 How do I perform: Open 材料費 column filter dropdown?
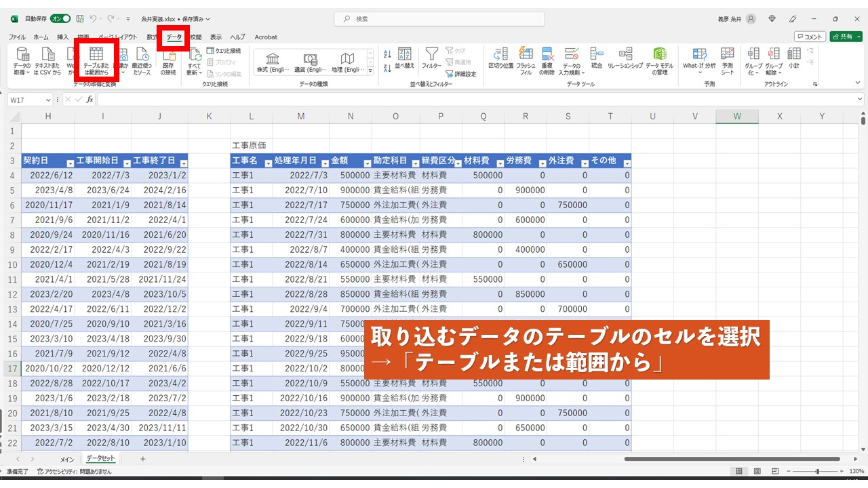pos(499,163)
